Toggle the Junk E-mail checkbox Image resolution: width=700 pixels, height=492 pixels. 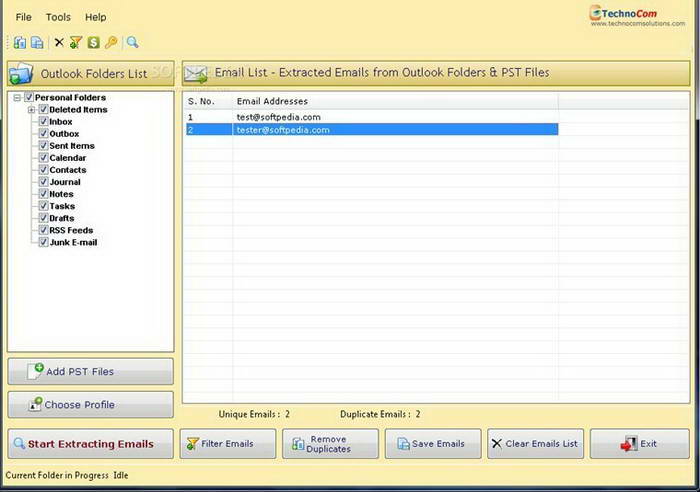pyautogui.click(x=43, y=242)
